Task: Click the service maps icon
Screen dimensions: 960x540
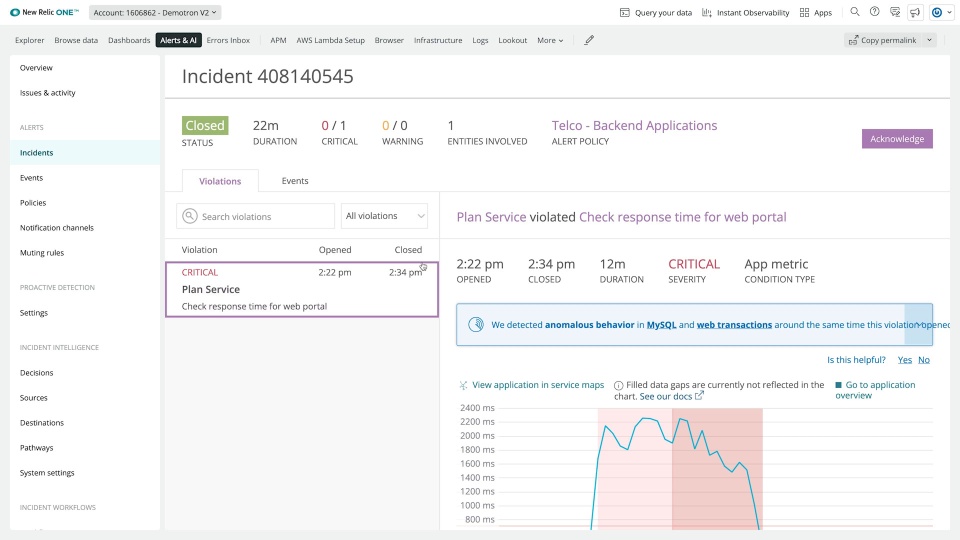Action: point(463,385)
